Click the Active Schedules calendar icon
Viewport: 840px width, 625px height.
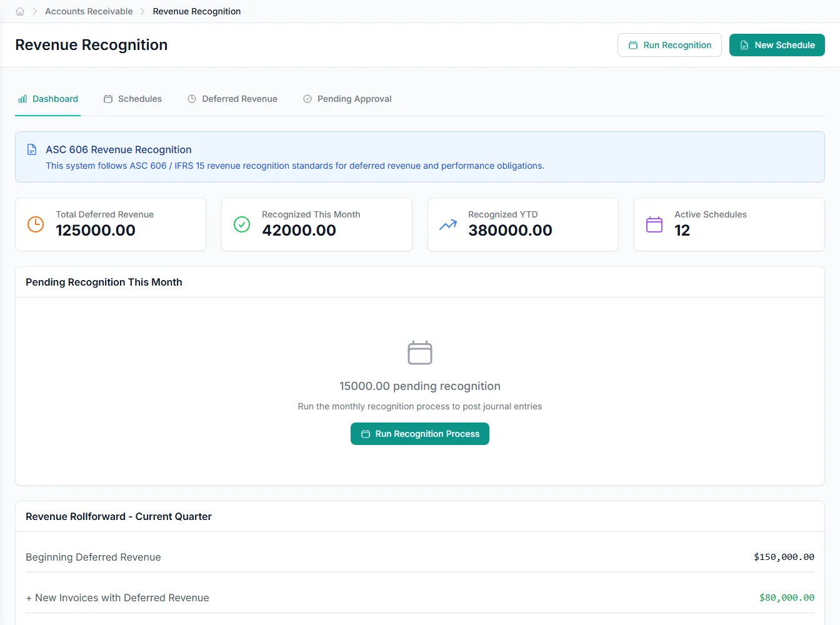(654, 224)
